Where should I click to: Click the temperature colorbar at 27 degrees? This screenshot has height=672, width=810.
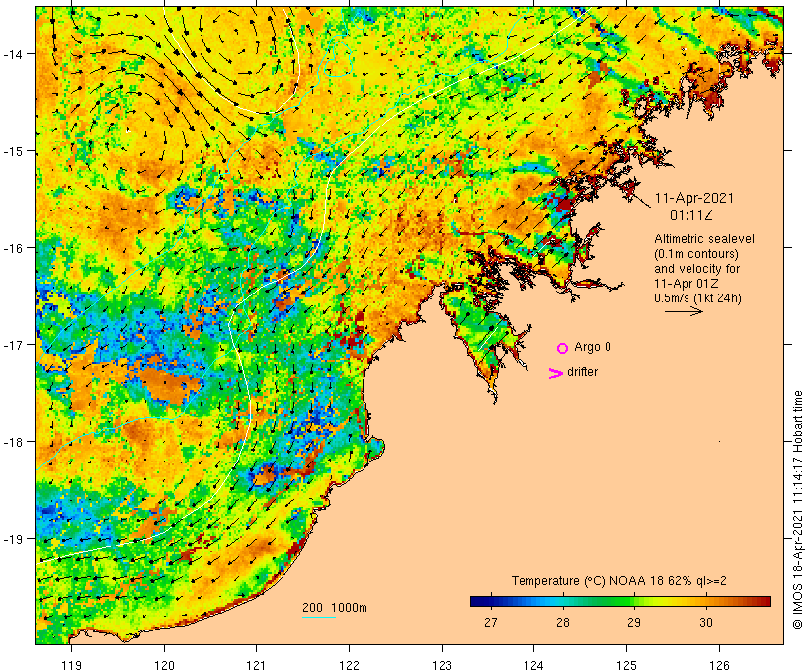[491, 601]
